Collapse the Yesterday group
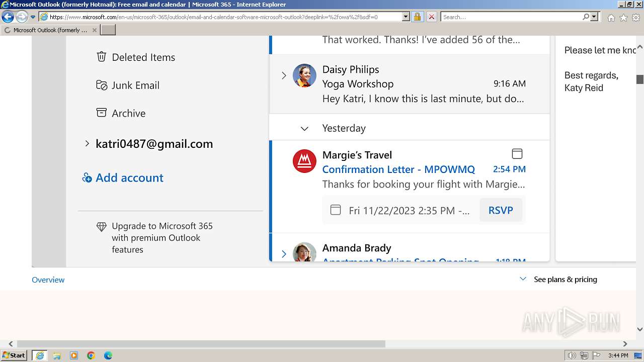 304,129
